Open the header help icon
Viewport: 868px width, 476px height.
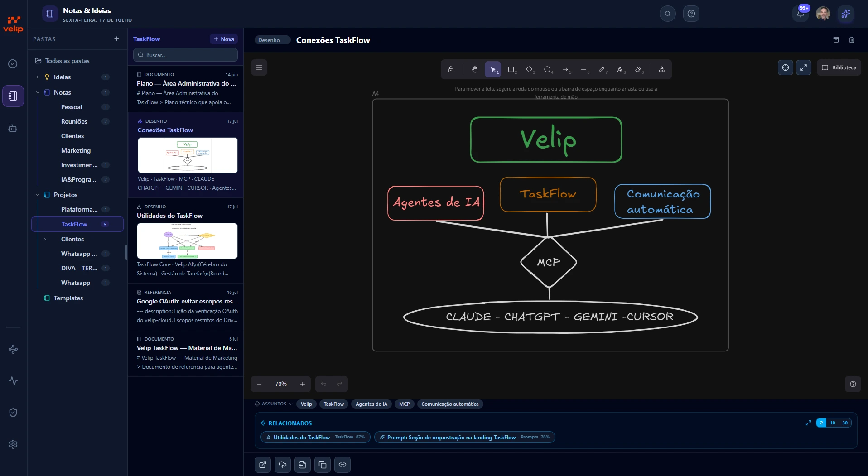pos(691,14)
